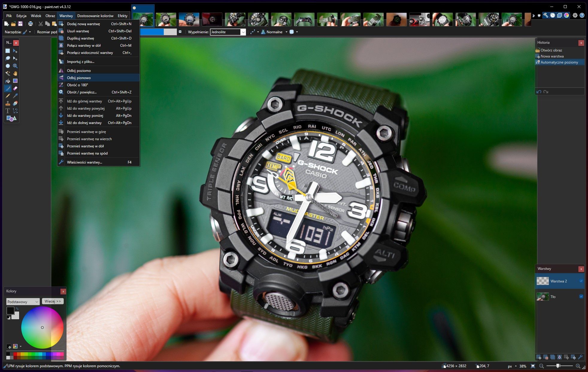
Task: Select the Clone Stamp tool
Action: click(8, 103)
